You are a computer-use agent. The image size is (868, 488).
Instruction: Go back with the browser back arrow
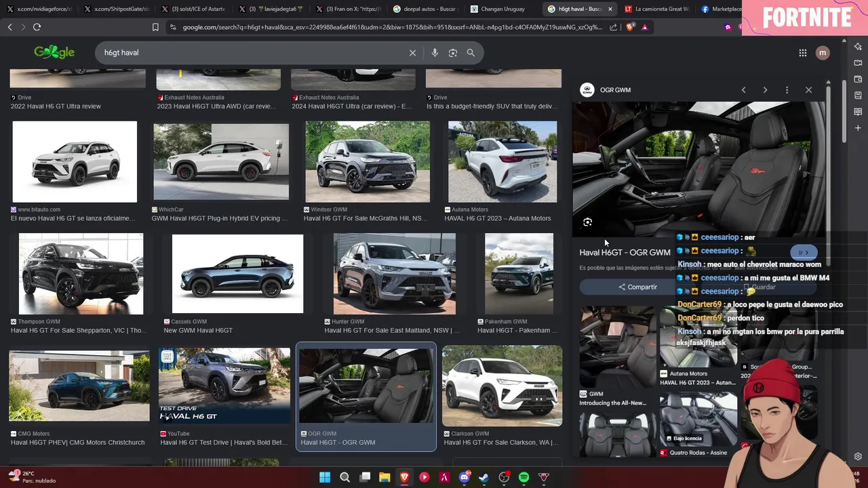point(9,27)
